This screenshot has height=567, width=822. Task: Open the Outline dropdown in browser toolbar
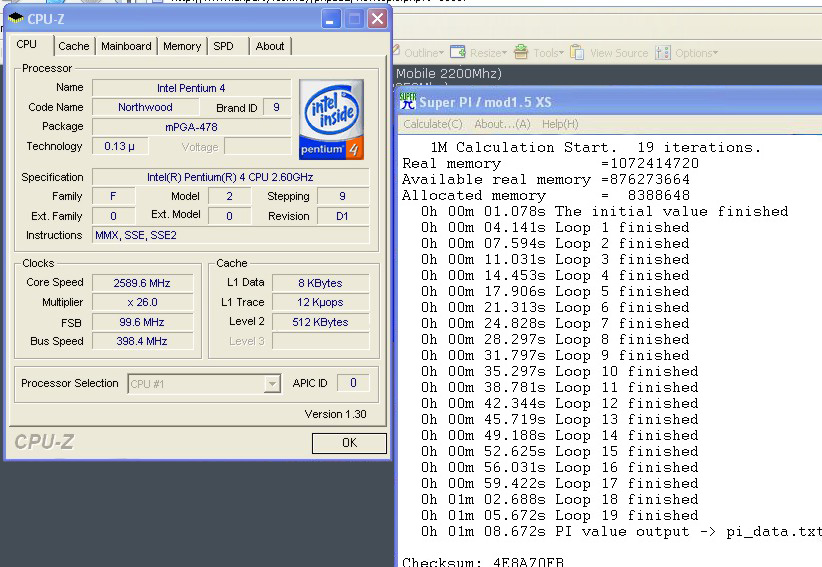tap(424, 53)
